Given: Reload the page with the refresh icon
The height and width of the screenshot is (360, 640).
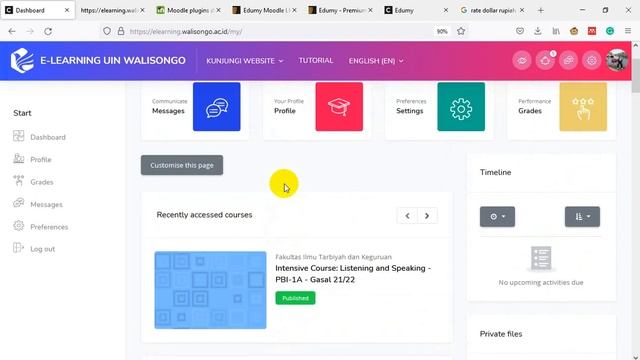Looking at the screenshot, I should [48, 31].
